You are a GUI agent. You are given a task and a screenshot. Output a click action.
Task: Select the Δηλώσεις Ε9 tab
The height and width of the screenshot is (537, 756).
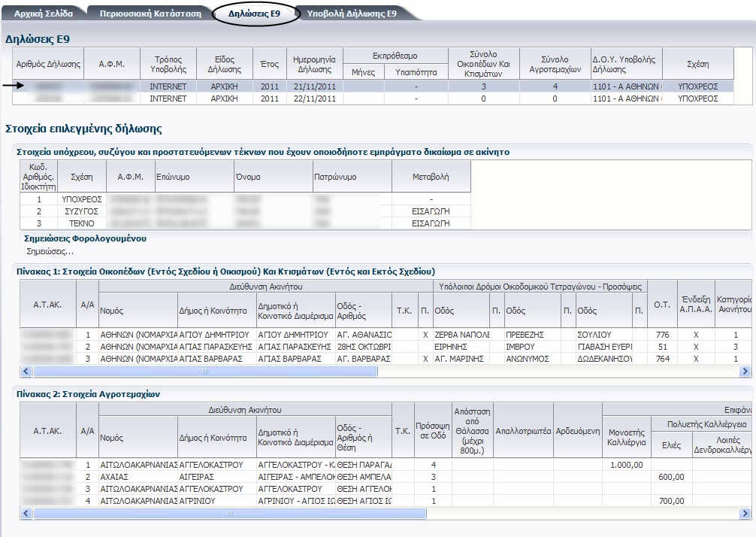[x=256, y=14]
